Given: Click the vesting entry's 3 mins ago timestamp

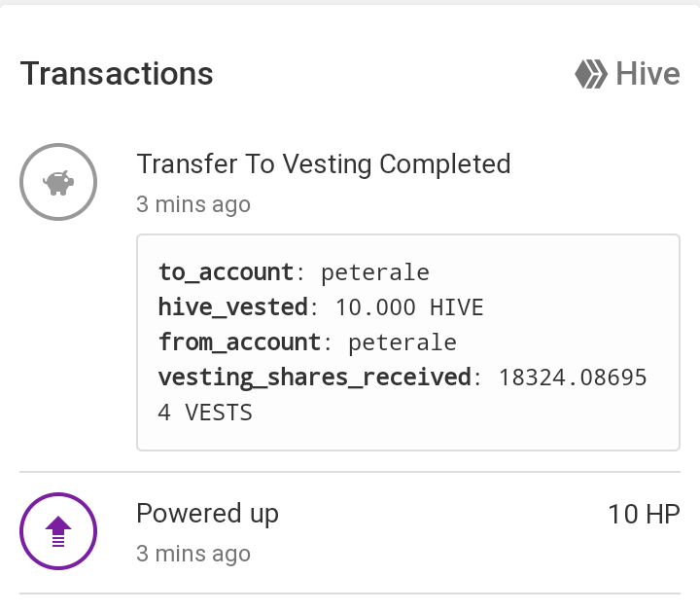Looking at the screenshot, I should (193, 204).
